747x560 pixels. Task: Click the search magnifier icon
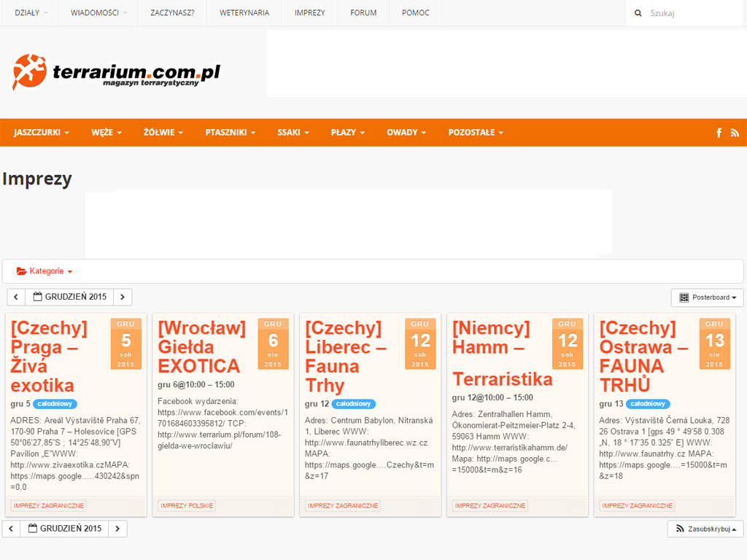[638, 13]
